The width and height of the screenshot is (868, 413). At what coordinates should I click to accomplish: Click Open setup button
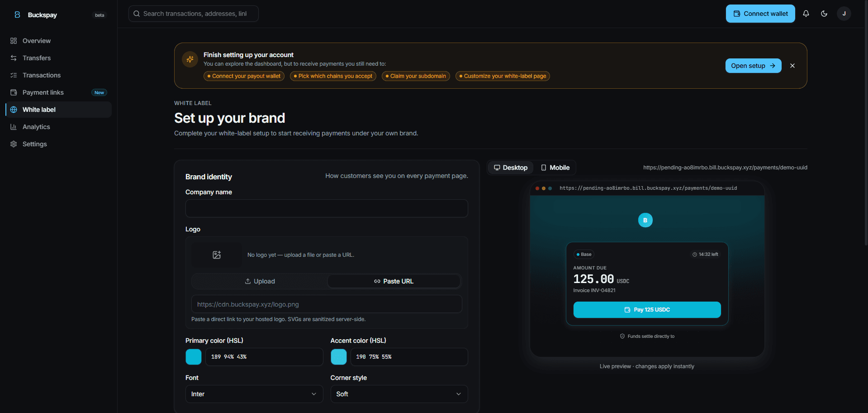click(x=753, y=66)
